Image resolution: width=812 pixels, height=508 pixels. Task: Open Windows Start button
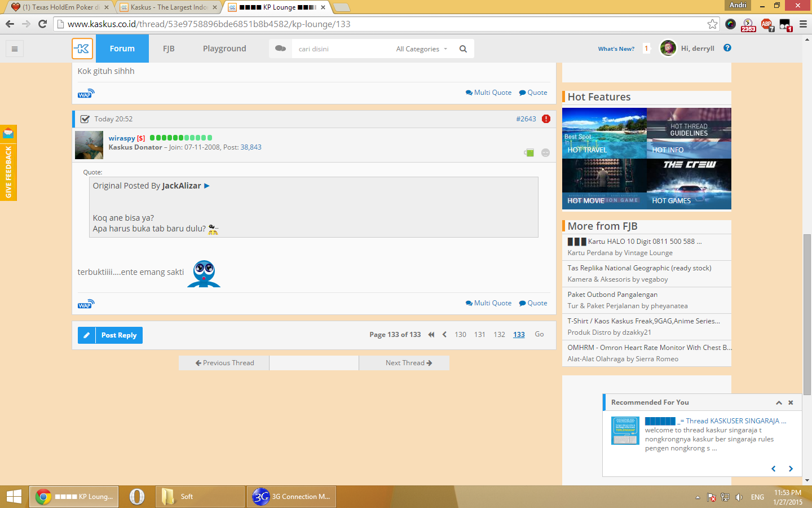14,497
